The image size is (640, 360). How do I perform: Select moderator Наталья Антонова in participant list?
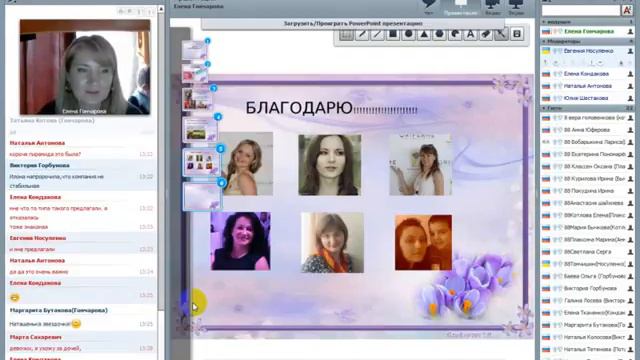coord(588,86)
